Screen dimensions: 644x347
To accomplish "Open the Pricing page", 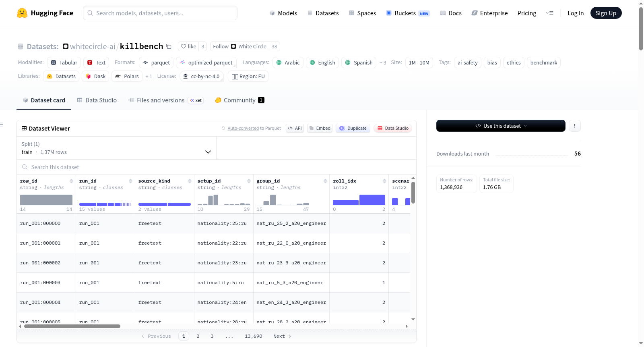I will click(x=527, y=13).
